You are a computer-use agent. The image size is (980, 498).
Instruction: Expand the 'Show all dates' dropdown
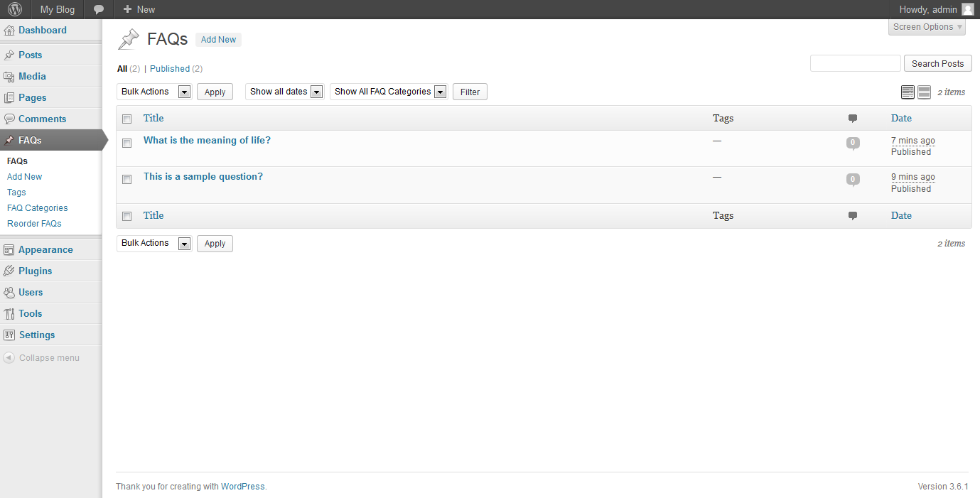[284, 92]
